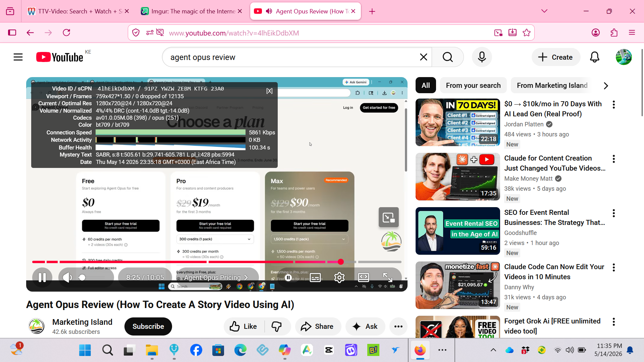Pause the video
Viewport: 644px width, 362px height.
tap(42, 278)
